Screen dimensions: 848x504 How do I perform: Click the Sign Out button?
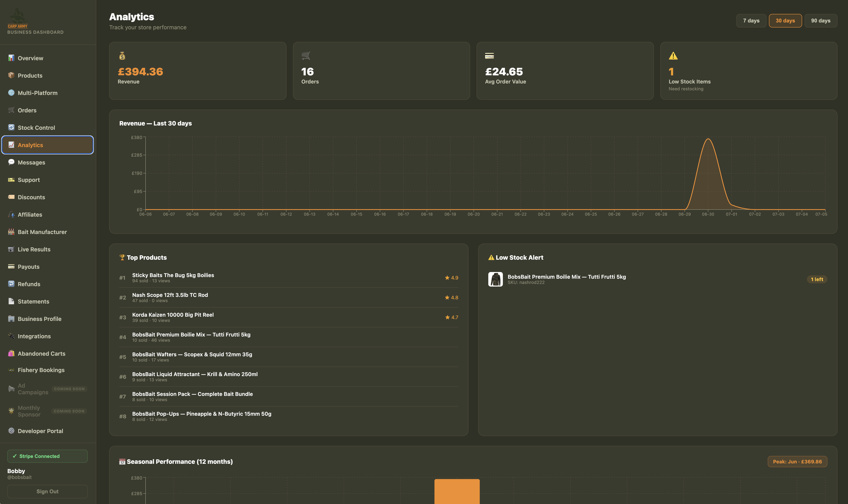(x=47, y=491)
